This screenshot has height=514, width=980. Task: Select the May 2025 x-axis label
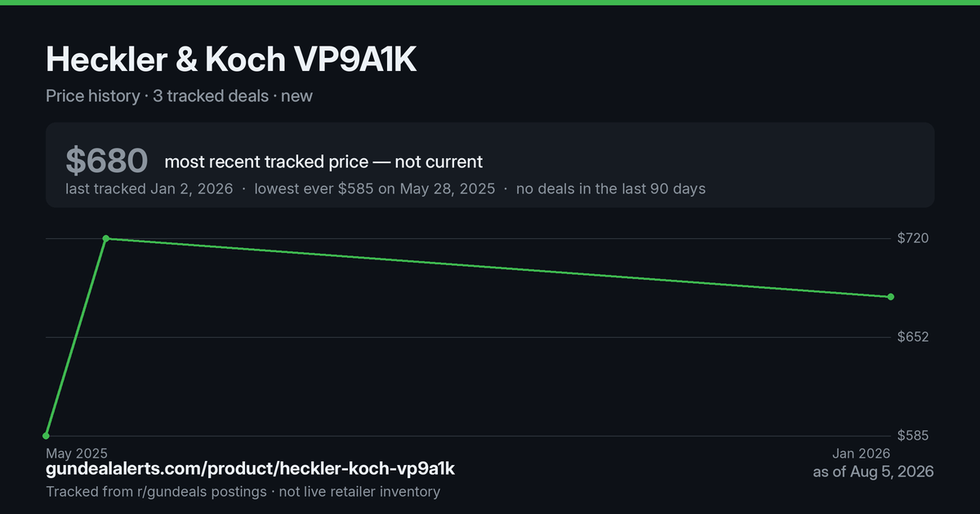tap(77, 454)
